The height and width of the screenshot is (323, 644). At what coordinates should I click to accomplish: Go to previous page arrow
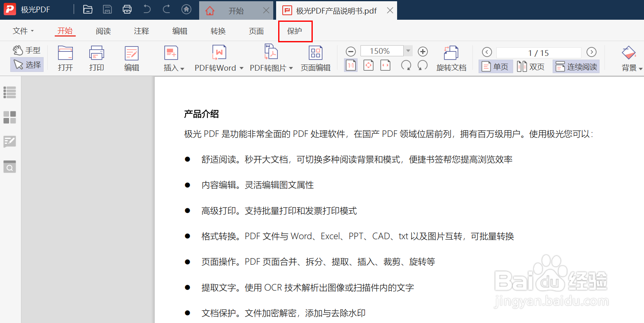pos(487,52)
